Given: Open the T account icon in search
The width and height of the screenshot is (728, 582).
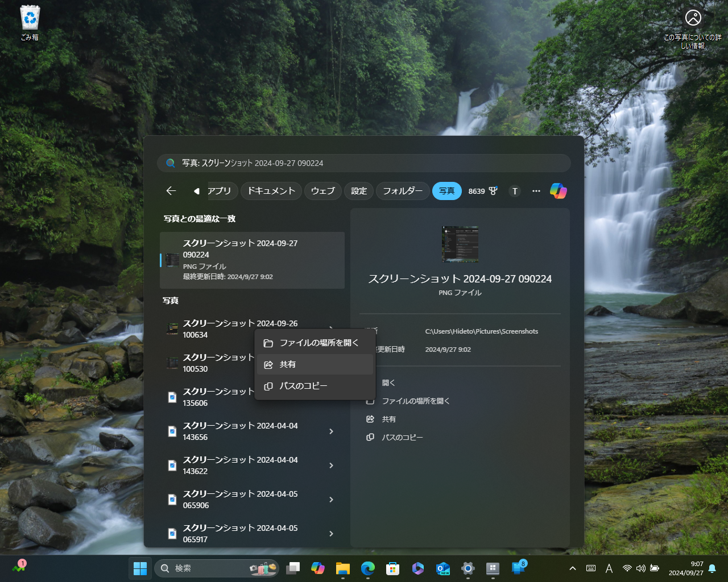Looking at the screenshot, I should [515, 191].
